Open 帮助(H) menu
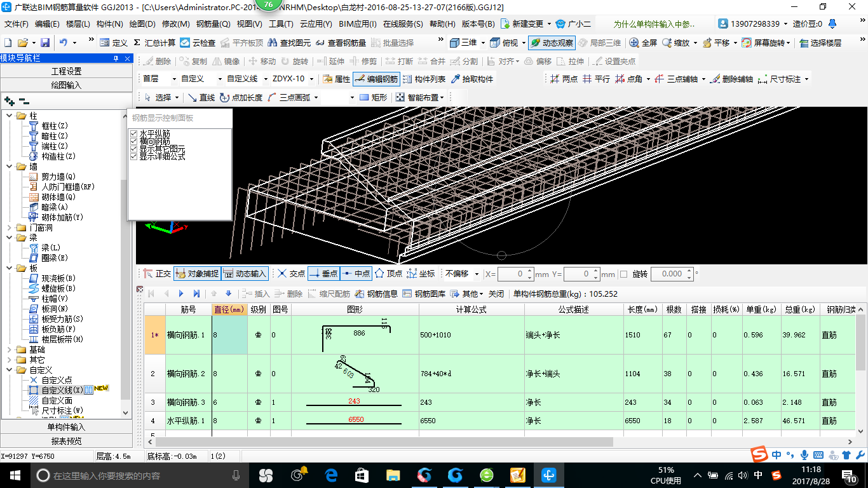This screenshot has width=868, height=488. click(442, 24)
